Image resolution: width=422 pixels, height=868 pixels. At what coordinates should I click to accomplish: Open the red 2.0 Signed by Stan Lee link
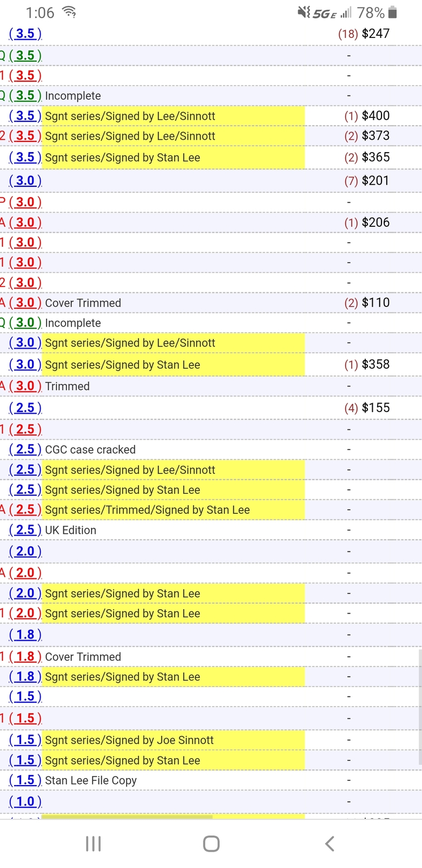point(25,614)
